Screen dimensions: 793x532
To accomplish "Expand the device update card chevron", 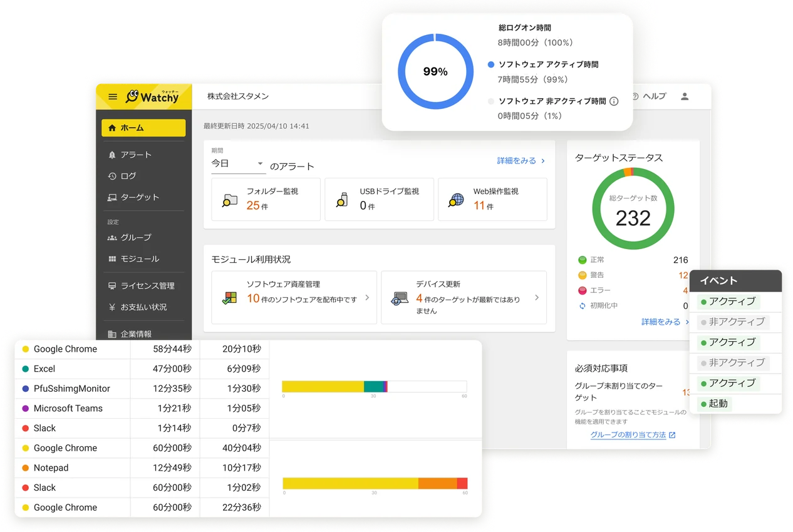I will pos(537,298).
